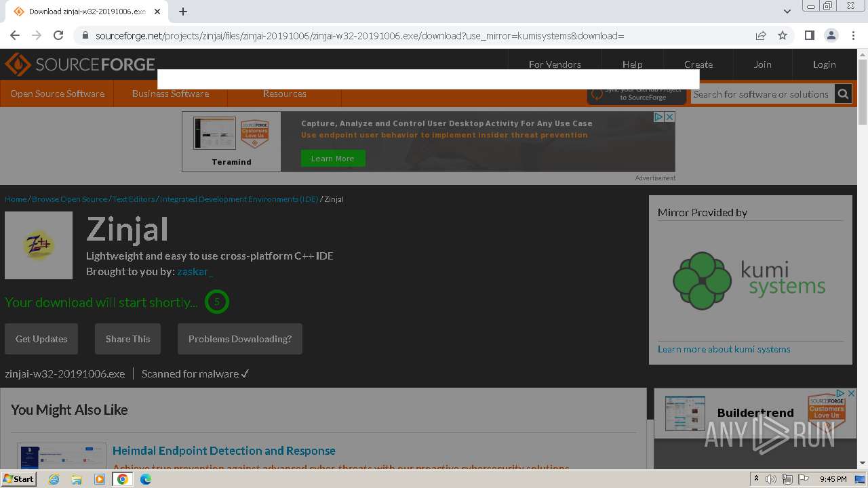Expand the tab search chevron
Image resolution: width=868 pixels, height=488 pixels.
787,12
